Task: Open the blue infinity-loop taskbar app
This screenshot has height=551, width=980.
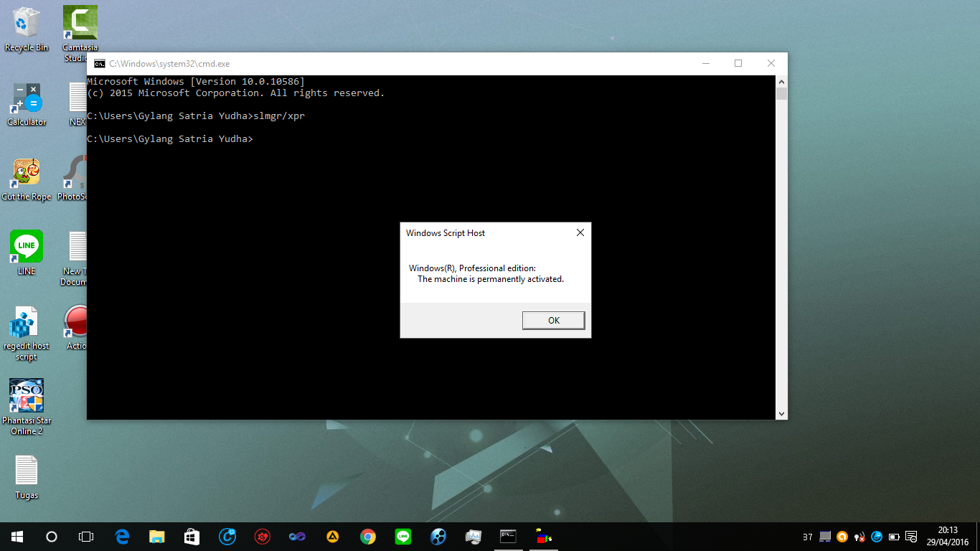Action: [x=298, y=537]
